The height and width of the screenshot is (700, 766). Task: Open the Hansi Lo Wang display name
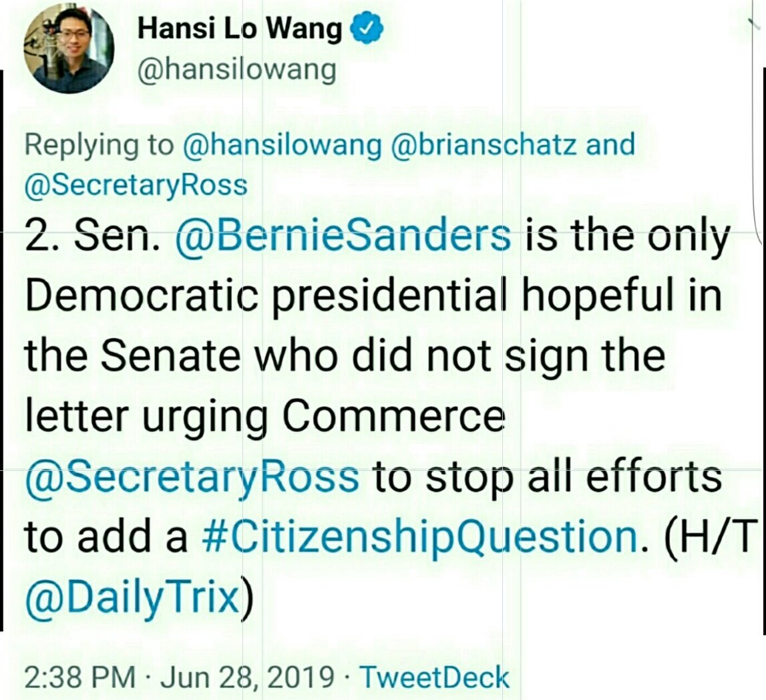pyautogui.click(x=239, y=28)
